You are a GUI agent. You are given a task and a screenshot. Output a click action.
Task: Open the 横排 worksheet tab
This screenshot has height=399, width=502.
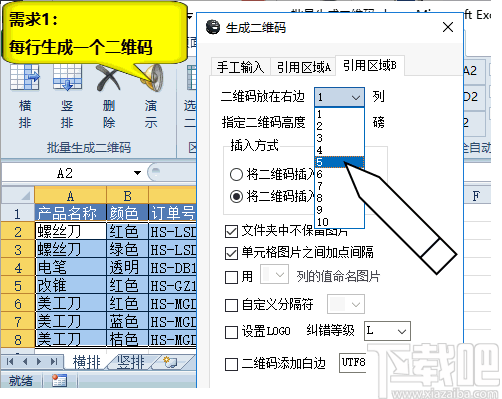pyautogui.click(x=86, y=362)
